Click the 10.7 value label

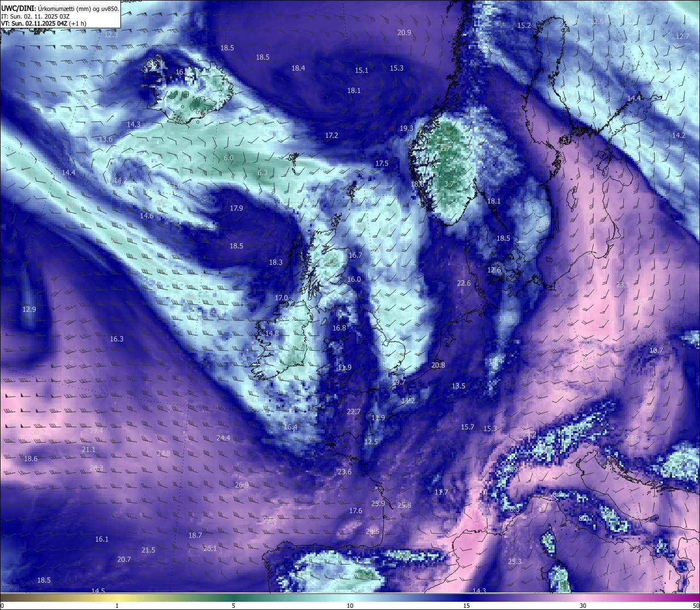(x=656, y=351)
